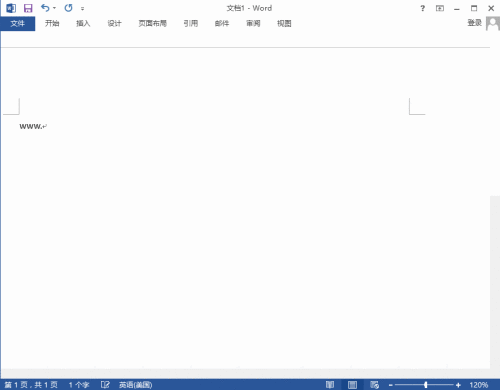Switch to the 插入 (Insert) tab
The image size is (500, 390).
83,23
